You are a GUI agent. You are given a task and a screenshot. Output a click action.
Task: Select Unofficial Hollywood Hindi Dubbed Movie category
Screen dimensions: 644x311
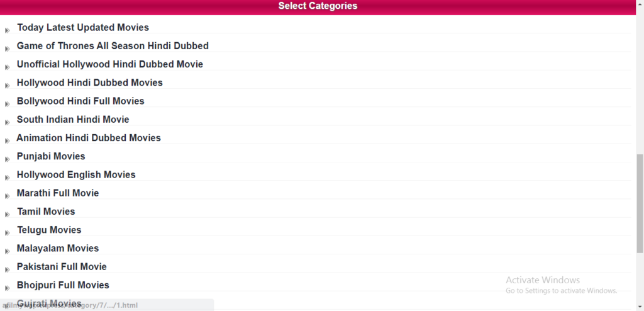click(x=109, y=64)
